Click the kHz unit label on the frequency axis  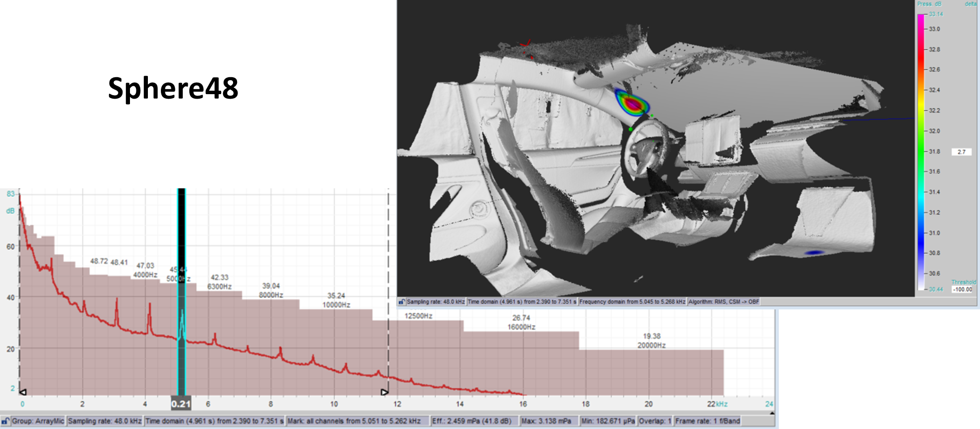[722, 404]
